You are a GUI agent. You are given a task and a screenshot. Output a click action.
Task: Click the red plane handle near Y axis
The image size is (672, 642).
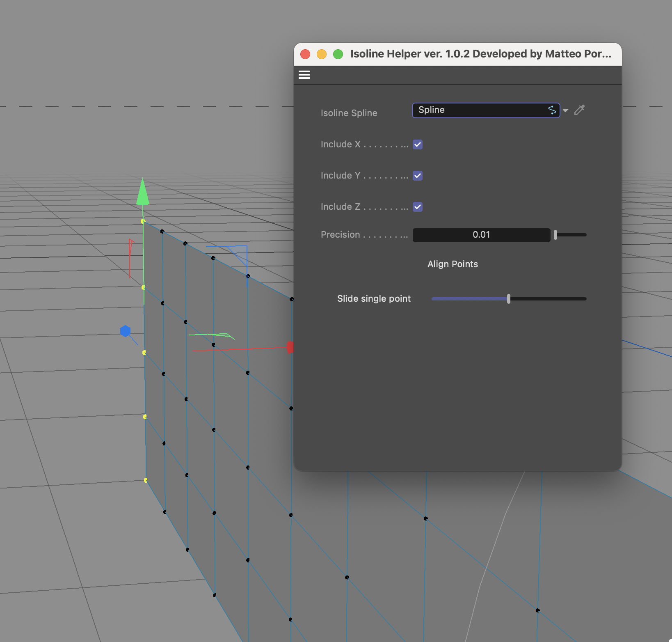tap(131, 257)
